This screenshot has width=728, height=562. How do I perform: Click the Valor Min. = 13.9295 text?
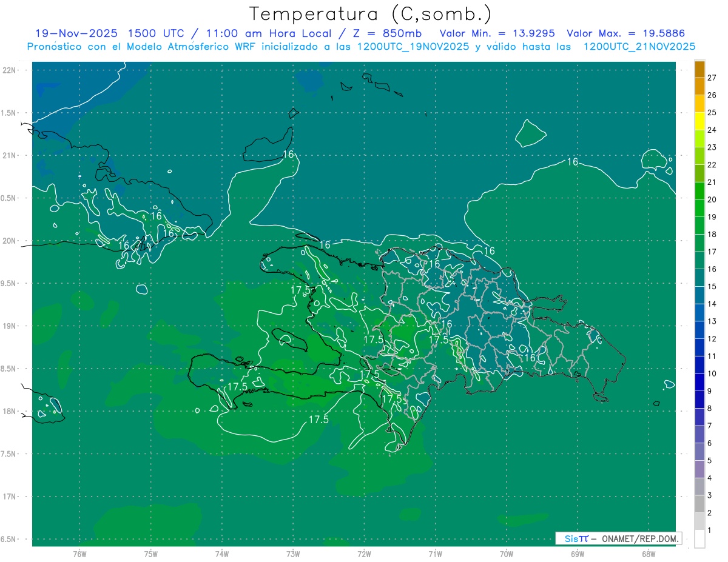click(497, 33)
